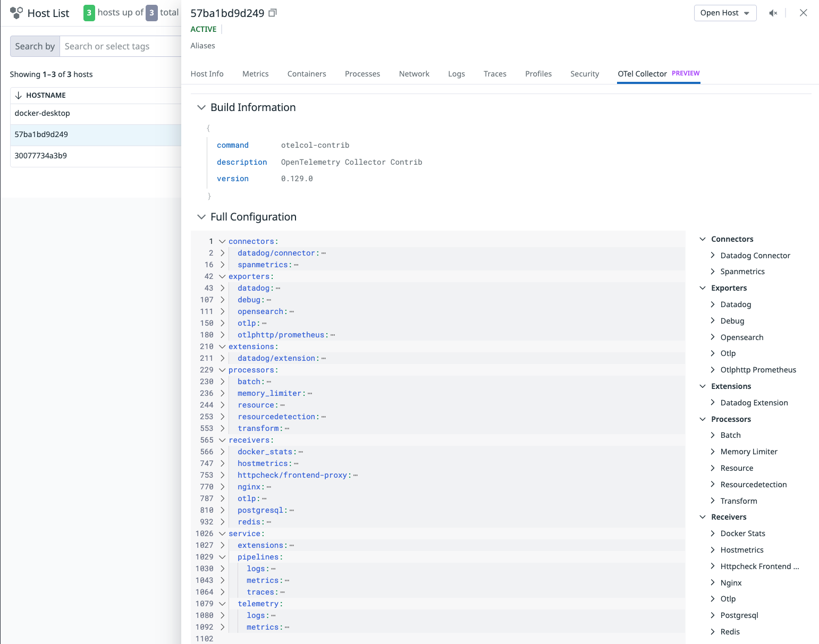Image resolution: width=819 pixels, height=644 pixels.
Task: Collapse Receivers in the outline tree
Action: 703,517
